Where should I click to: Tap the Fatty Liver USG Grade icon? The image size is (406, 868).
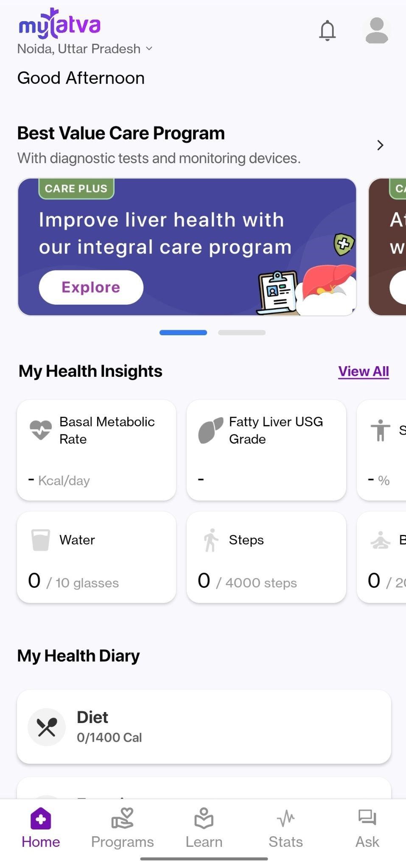coord(210,430)
